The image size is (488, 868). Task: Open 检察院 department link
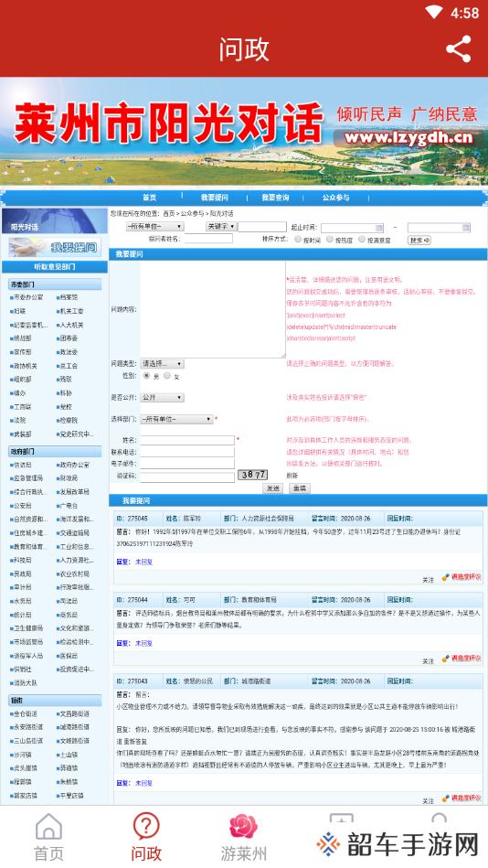tap(67, 421)
